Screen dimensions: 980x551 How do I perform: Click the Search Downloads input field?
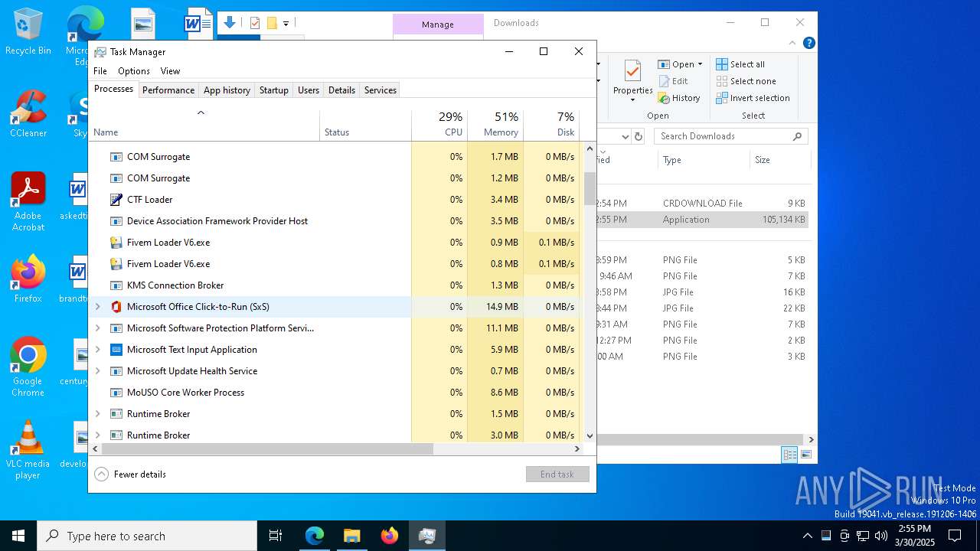(x=724, y=136)
